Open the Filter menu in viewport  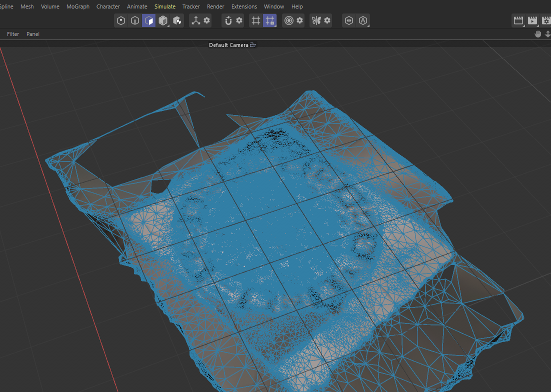click(x=13, y=34)
